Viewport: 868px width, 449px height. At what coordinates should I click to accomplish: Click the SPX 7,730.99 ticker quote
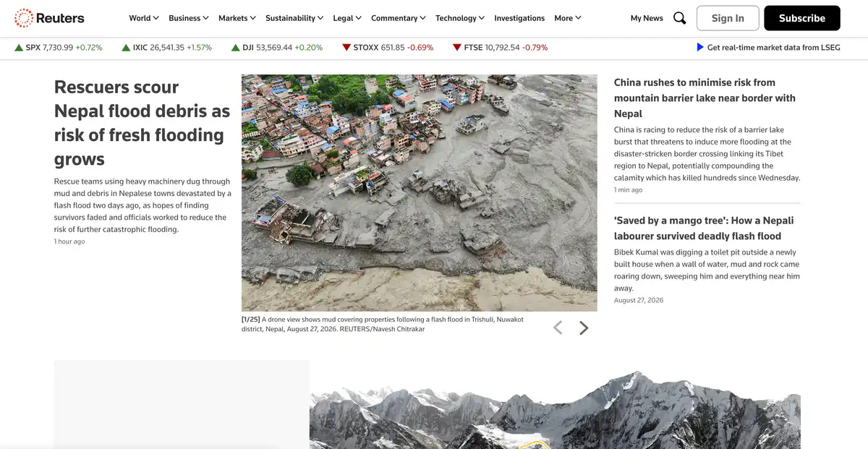(59, 48)
